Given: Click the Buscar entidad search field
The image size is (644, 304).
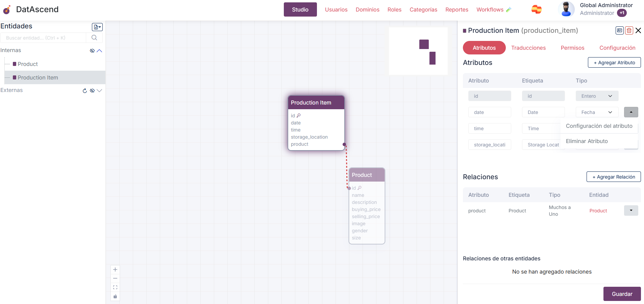Looking at the screenshot, I should tap(43, 38).
